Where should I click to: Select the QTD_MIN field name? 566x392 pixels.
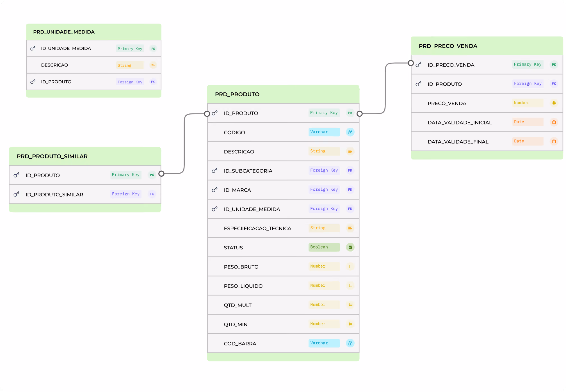pyautogui.click(x=236, y=324)
